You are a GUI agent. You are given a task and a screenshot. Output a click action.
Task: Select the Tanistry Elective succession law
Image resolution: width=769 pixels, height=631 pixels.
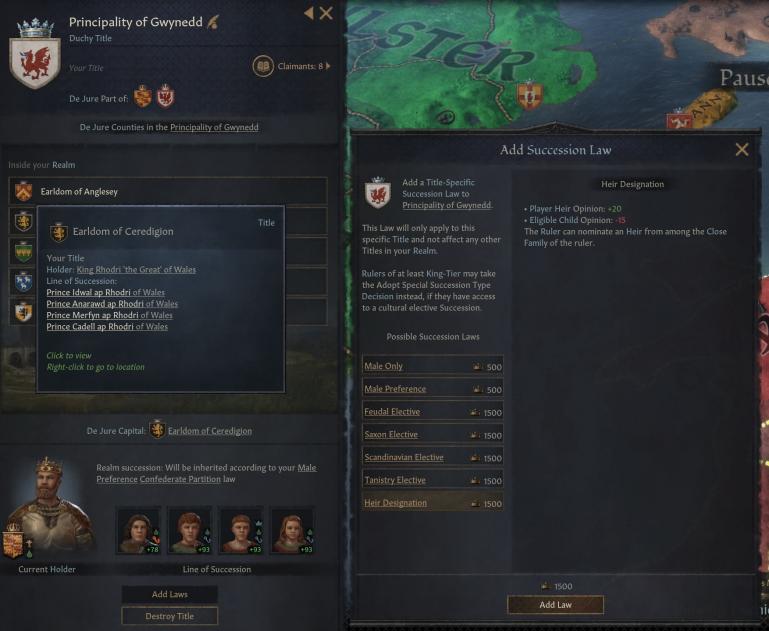click(x=432, y=480)
